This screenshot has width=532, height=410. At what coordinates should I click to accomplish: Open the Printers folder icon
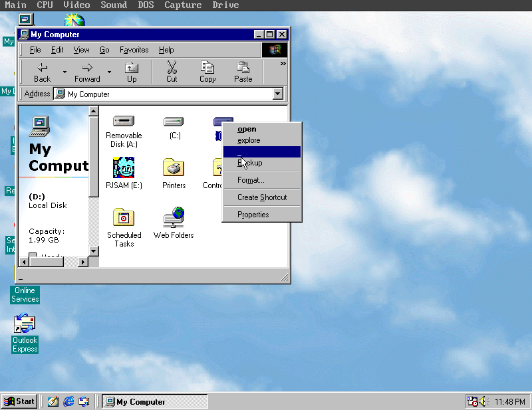[173, 167]
